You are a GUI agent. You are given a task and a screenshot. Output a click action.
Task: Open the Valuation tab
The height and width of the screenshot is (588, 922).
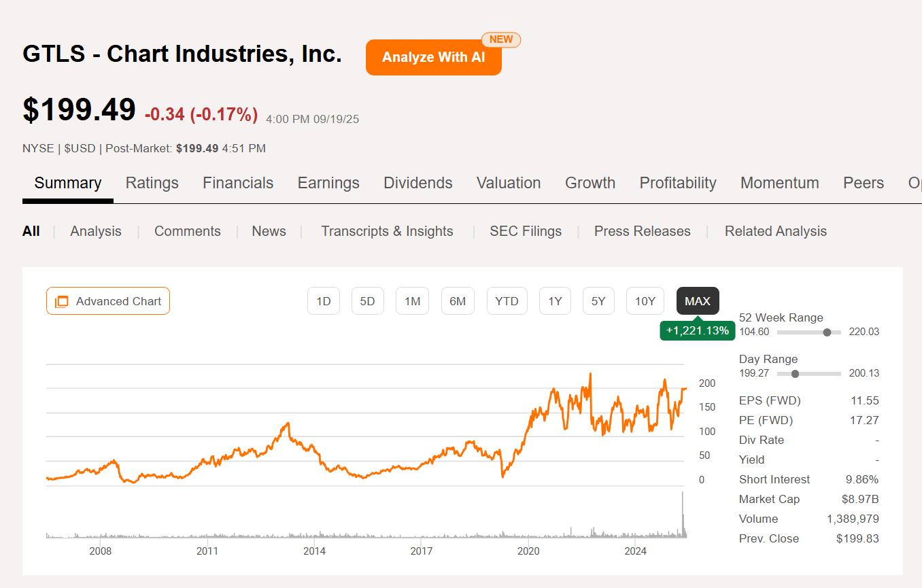509,183
